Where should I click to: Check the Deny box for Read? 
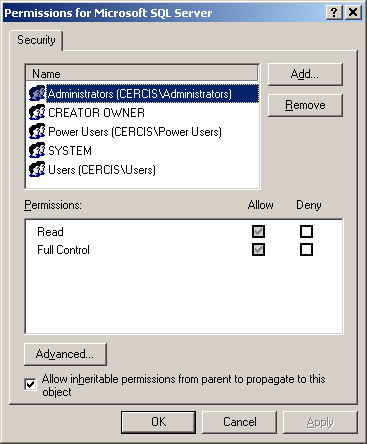click(306, 232)
